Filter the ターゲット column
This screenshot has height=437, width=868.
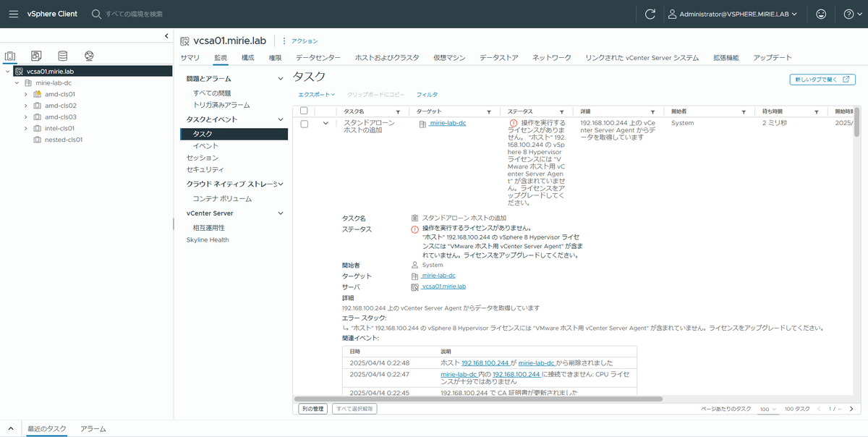point(490,112)
